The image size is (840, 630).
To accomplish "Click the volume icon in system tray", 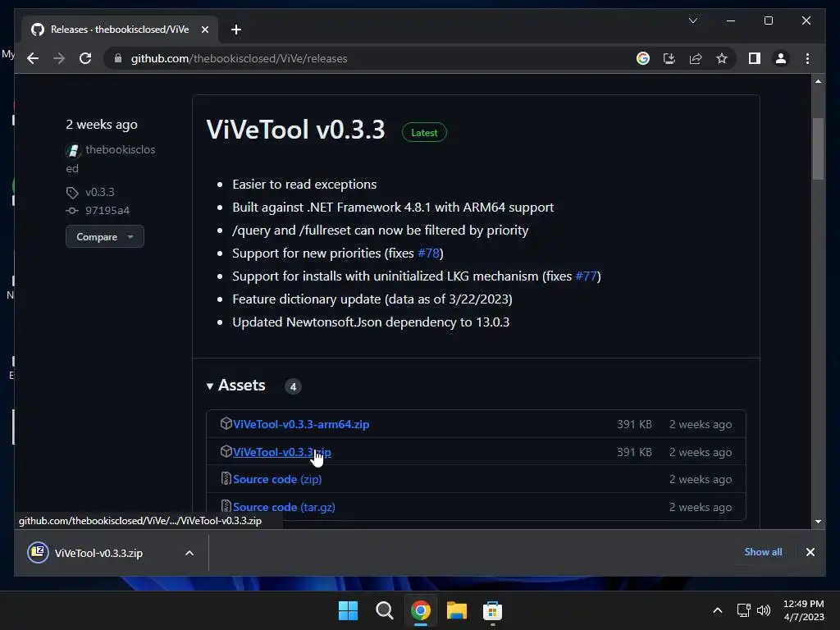I will (x=764, y=610).
